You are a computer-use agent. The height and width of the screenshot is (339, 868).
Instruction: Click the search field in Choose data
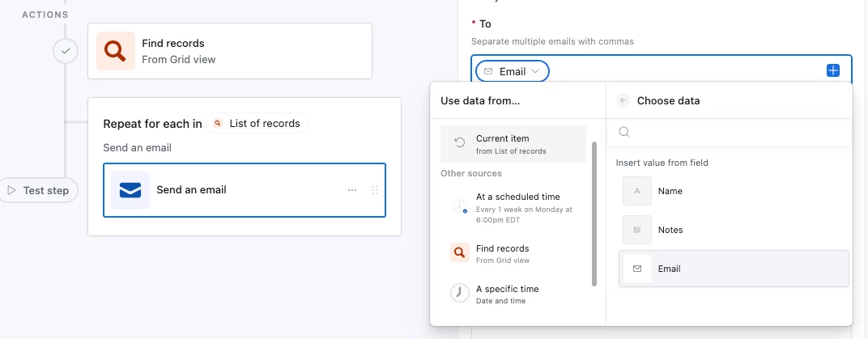point(730,132)
